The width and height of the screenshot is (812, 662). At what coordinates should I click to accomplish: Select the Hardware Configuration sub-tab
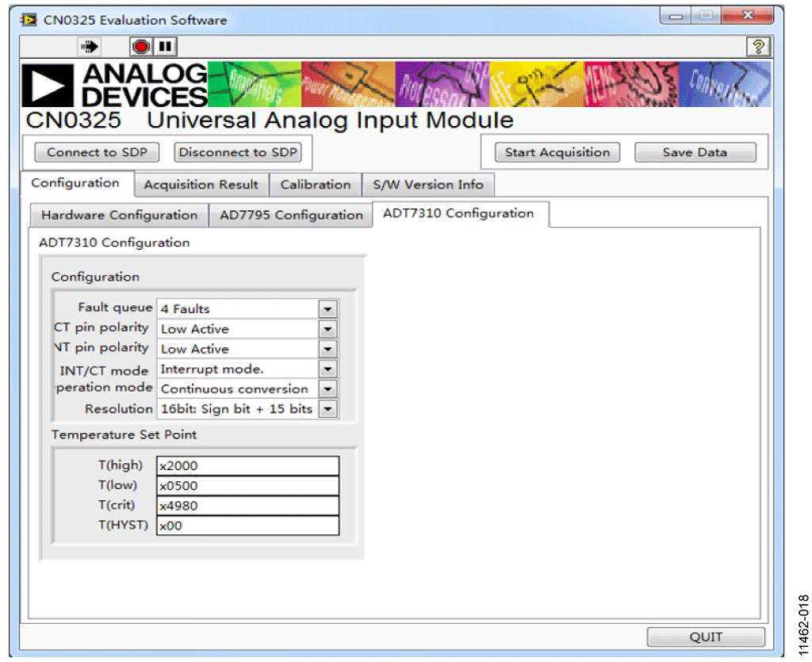[120, 216]
